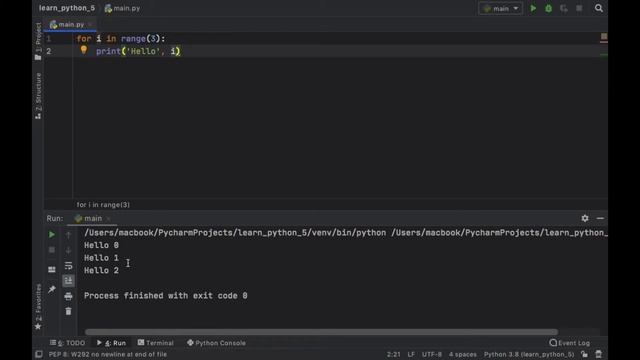Click the stop icon in the Run panel

tap(51, 250)
